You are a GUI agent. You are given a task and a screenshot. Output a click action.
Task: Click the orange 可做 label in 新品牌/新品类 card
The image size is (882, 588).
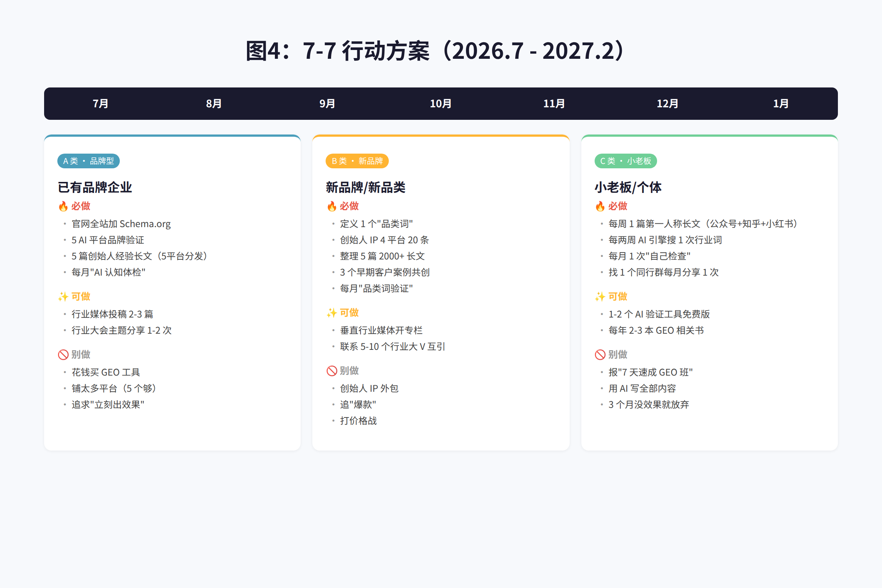point(349,313)
